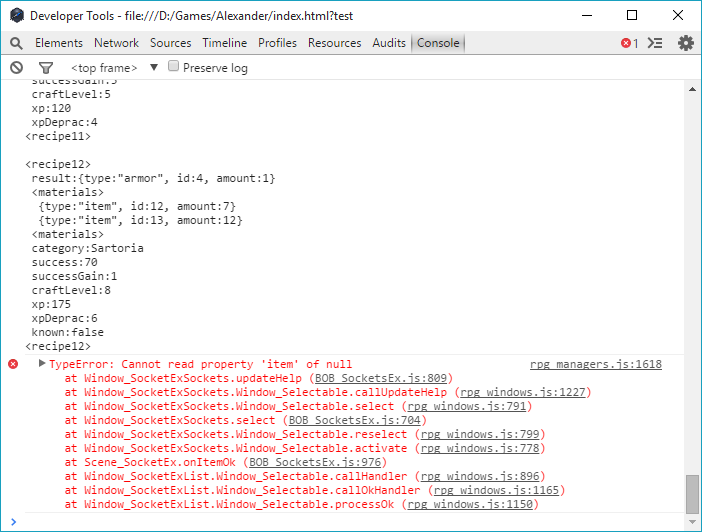Viewport: 702px width, 532px height.
Task: Expand the TypeError stack trace triangle
Action: click(42, 363)
